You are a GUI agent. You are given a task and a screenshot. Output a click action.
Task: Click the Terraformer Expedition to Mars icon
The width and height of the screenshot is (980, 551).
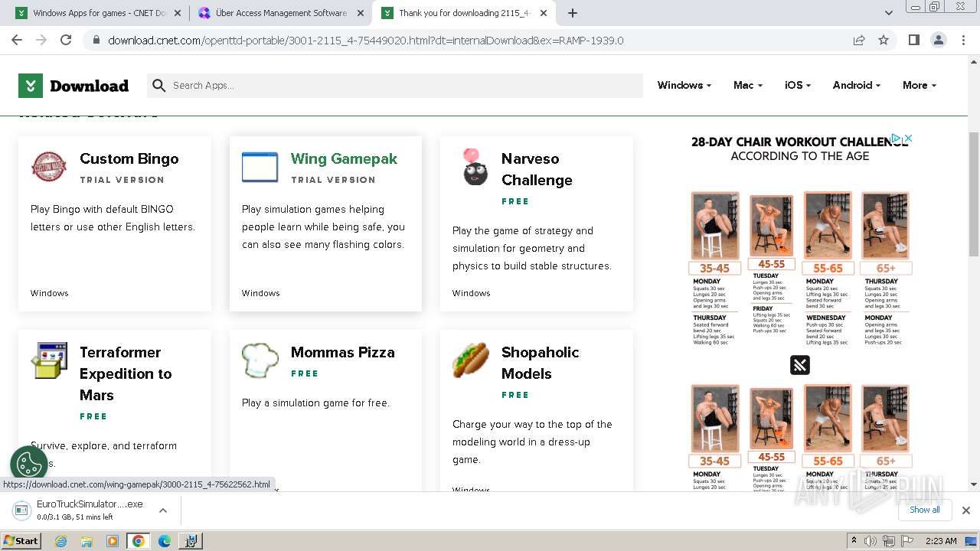click(x=49, y=360)
